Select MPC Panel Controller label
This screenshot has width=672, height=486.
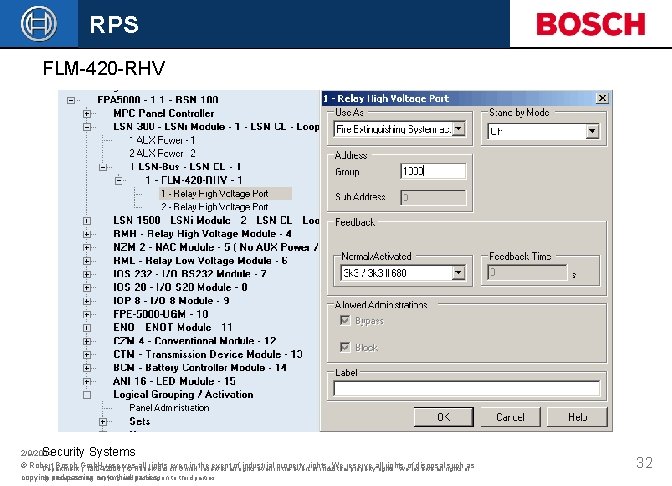tap(164, 114)
